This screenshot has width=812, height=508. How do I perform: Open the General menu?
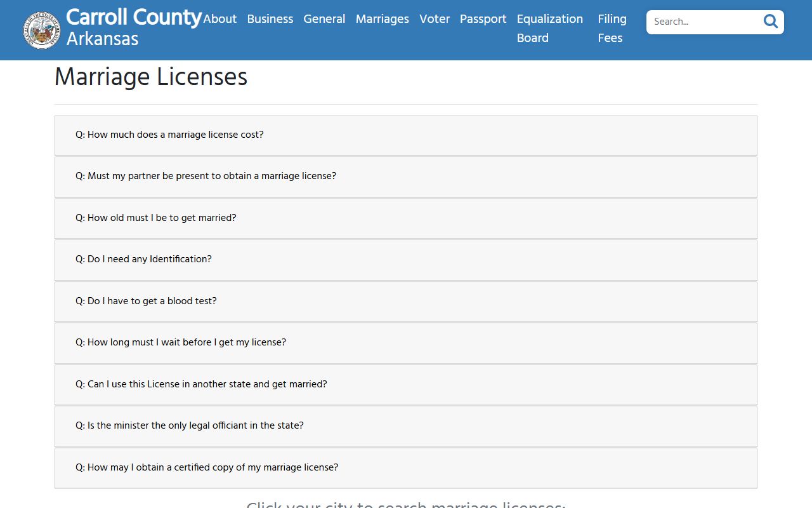click(324, 19)
